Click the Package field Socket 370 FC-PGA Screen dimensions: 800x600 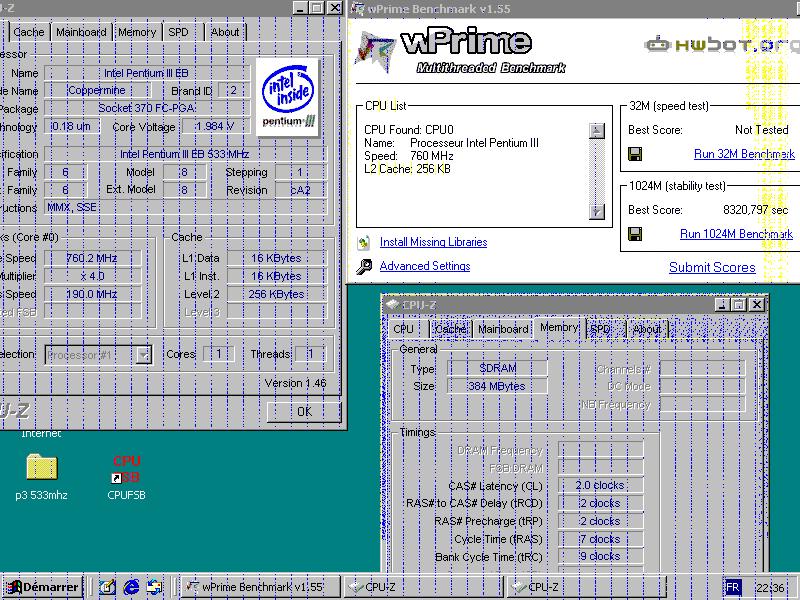147,108
